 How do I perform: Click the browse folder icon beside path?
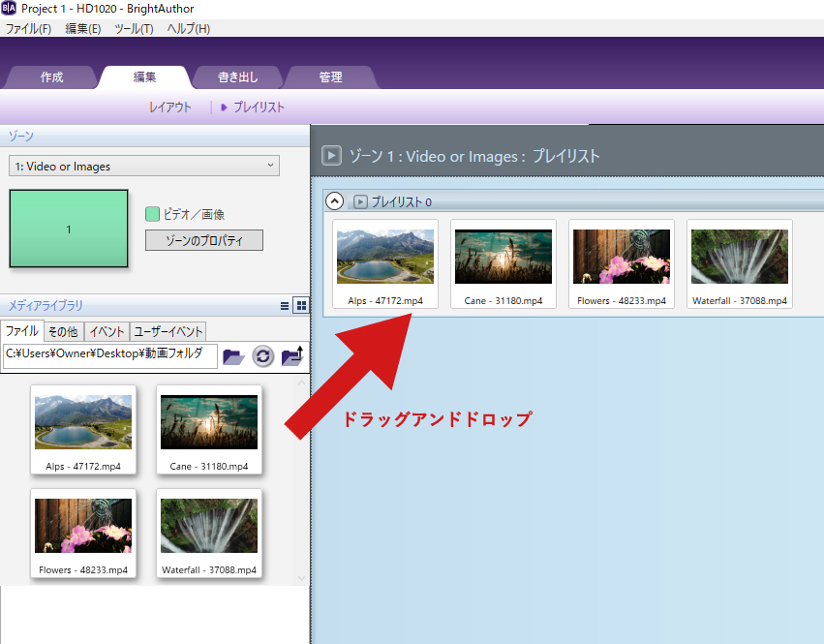click(x=233, y=356)
